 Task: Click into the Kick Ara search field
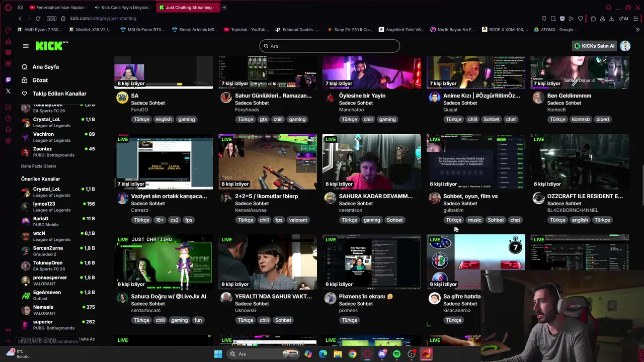click(x=330, y=46)
